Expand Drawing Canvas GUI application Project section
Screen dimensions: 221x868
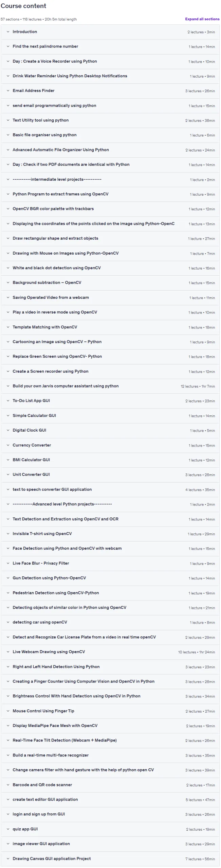pos(110,859)
